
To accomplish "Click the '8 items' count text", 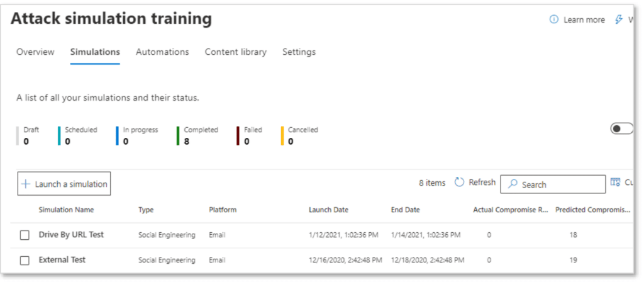I will (432, 183).
